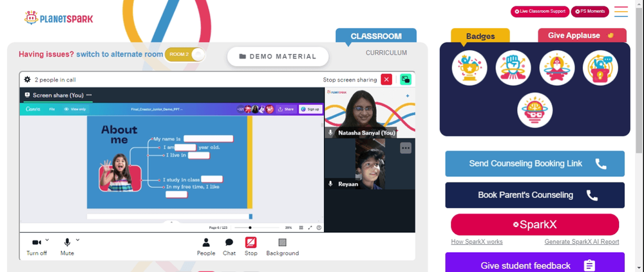Click Stop screen share in call toolbar

click(251, 247)
